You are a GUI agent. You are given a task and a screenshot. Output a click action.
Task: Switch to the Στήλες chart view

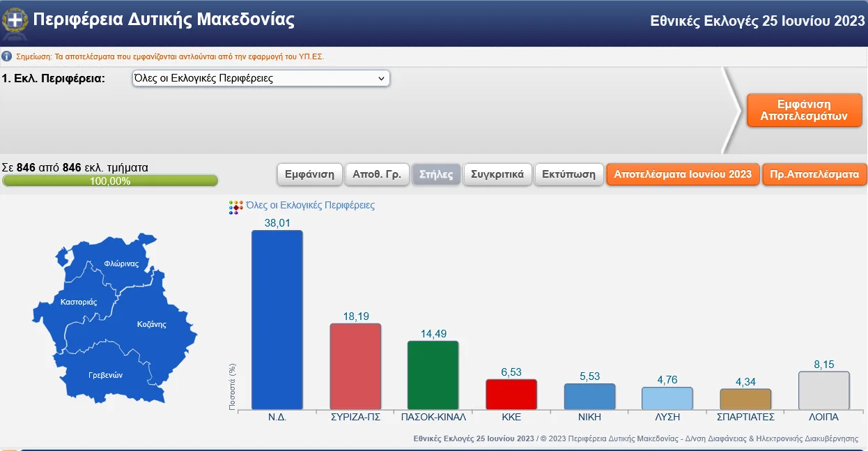(436, 174)
